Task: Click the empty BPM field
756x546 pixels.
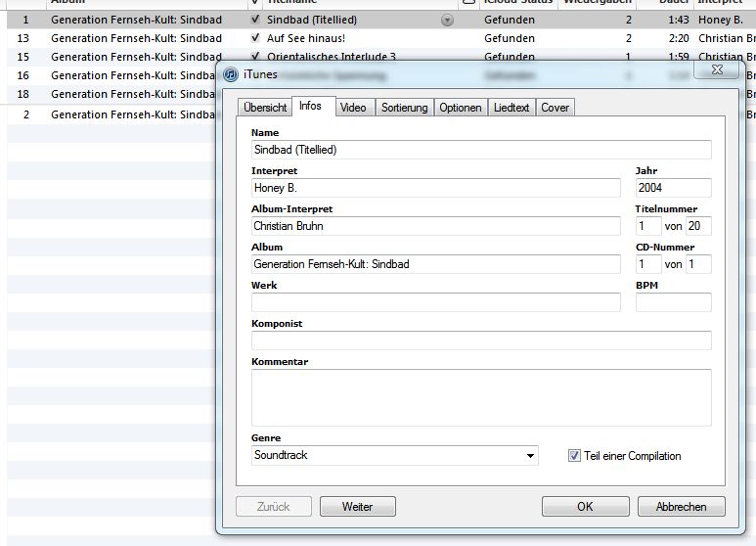Action: [x=674, y=302]
